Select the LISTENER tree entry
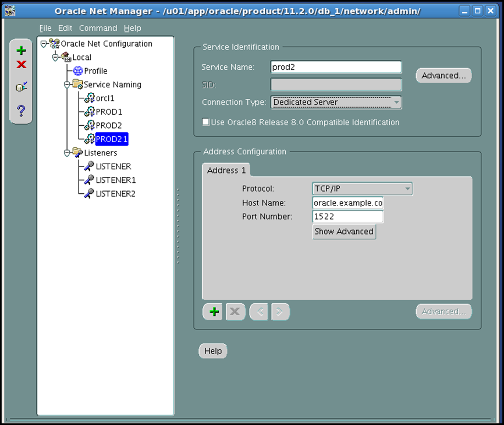 pyautogui.click(x=113, y=166)
